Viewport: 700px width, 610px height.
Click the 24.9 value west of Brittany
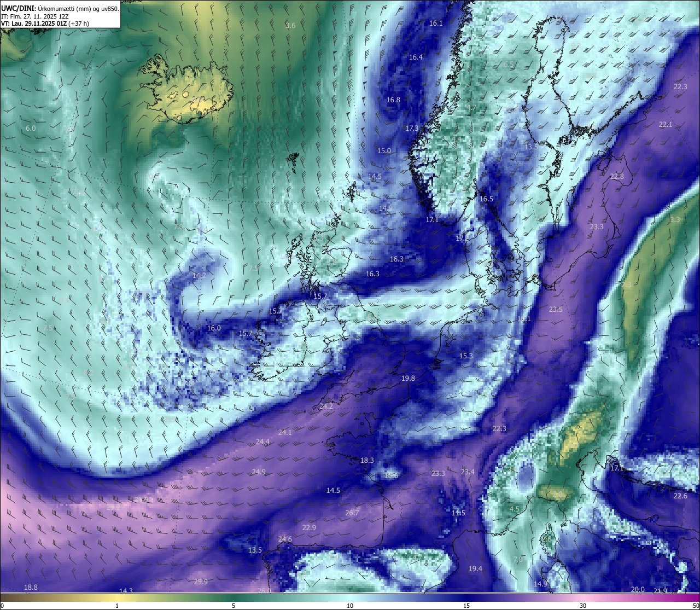(259, 472)
